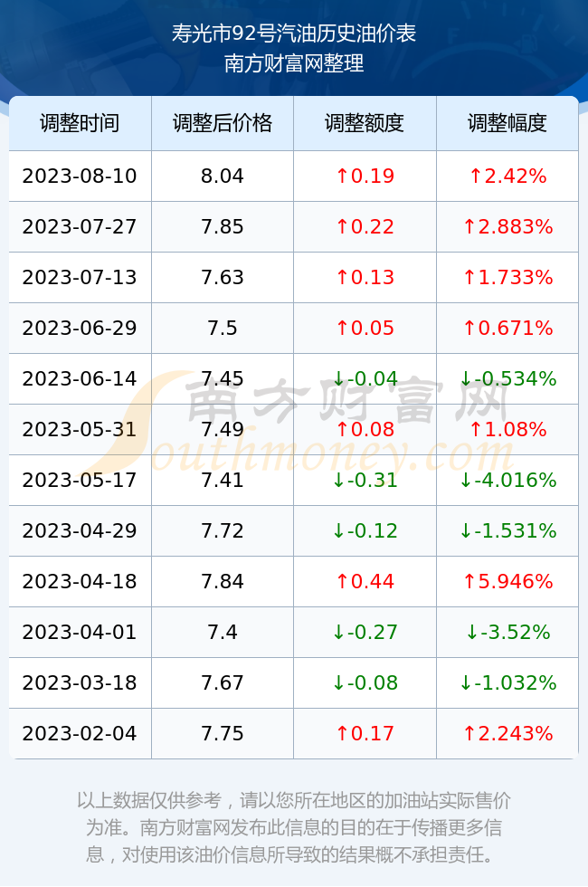The image size is (588, 887).
Task: Select the 2023-07-13 date cell
Action: 80,277
